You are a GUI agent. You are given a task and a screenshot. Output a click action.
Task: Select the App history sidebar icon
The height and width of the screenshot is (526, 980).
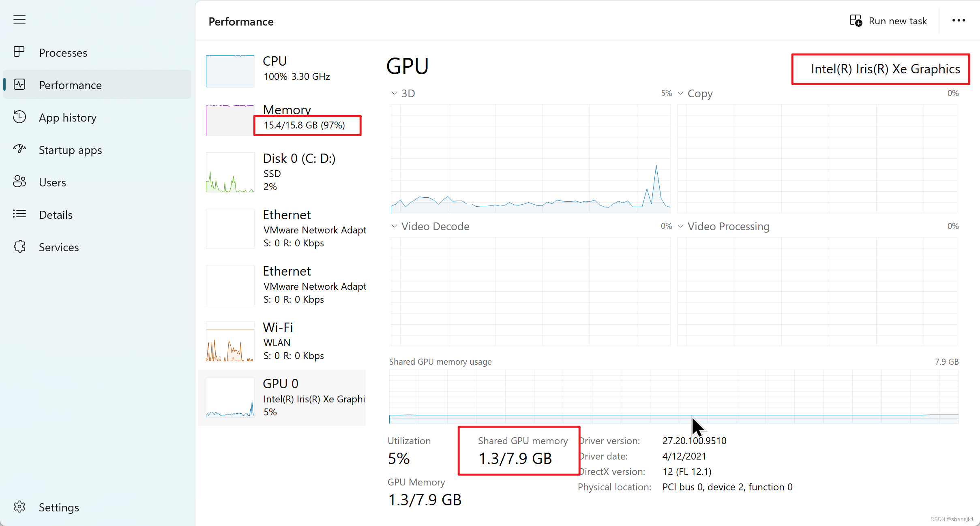point(19,117)
